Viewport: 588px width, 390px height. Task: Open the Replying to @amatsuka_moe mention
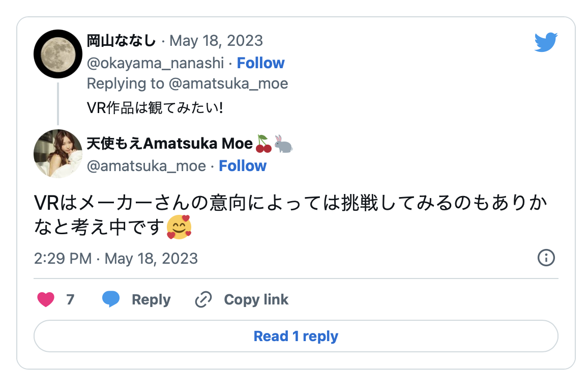[x=228, y=83]
